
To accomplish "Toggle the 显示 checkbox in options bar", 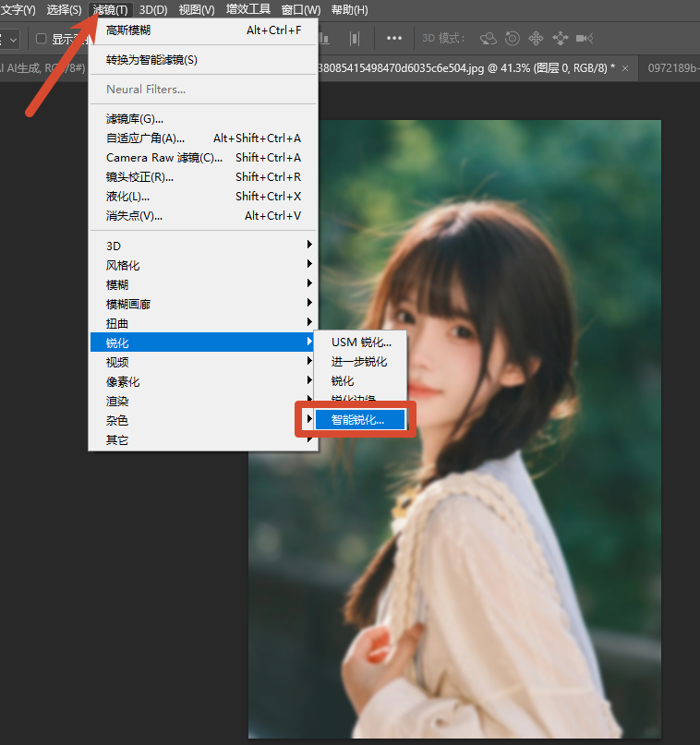I will 42,39.
